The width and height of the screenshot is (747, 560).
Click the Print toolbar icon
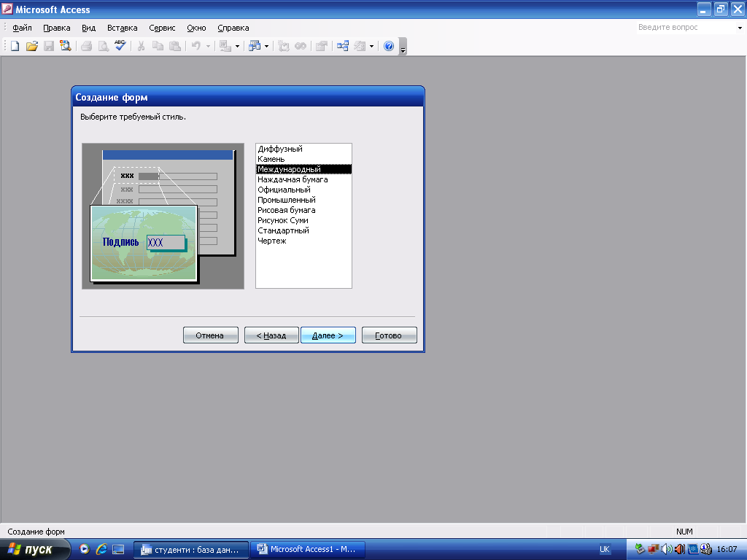pos(86,46)
